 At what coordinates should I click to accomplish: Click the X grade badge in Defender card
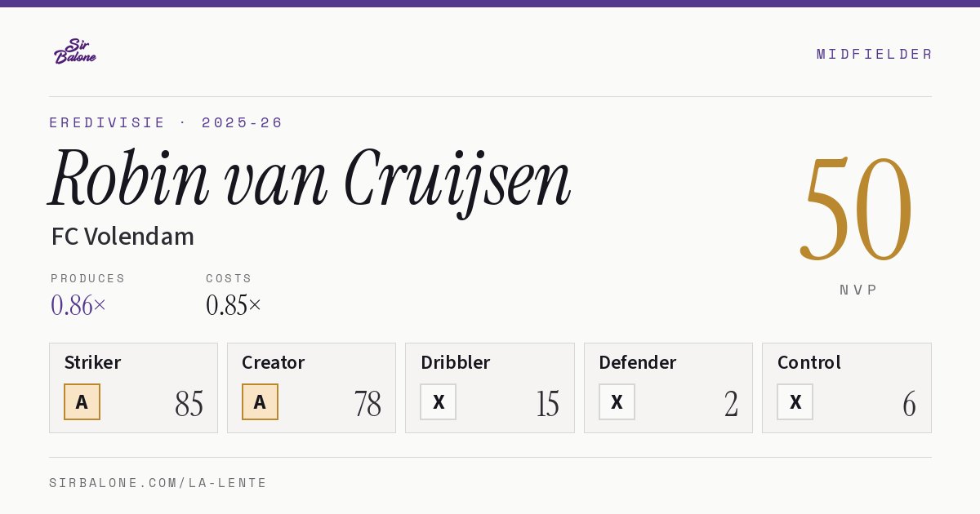[617, 402]
